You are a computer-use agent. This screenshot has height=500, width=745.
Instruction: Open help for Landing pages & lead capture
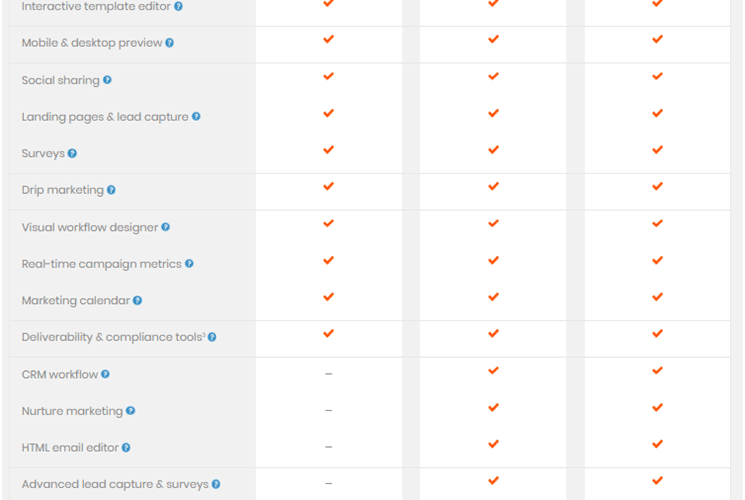[x=196, y=116]
